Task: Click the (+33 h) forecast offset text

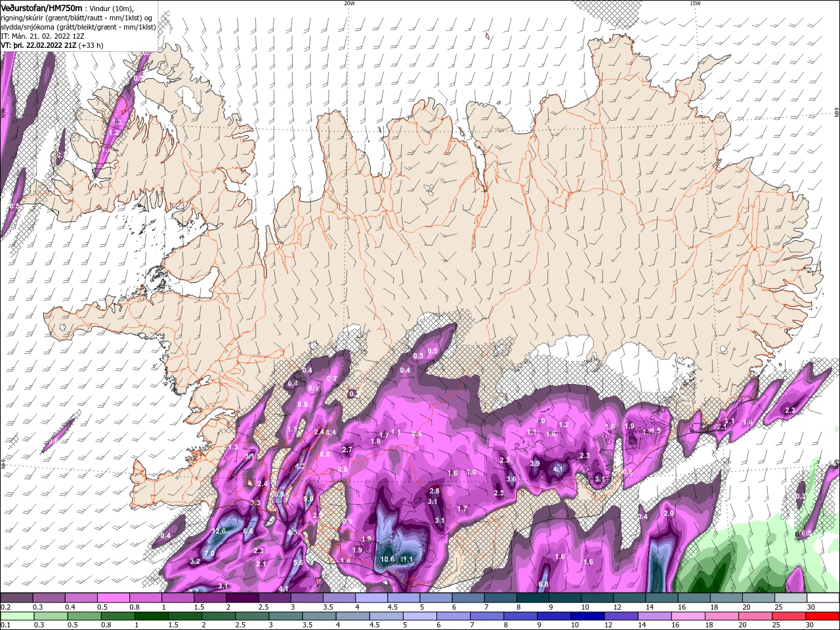Action: [91, 45]
